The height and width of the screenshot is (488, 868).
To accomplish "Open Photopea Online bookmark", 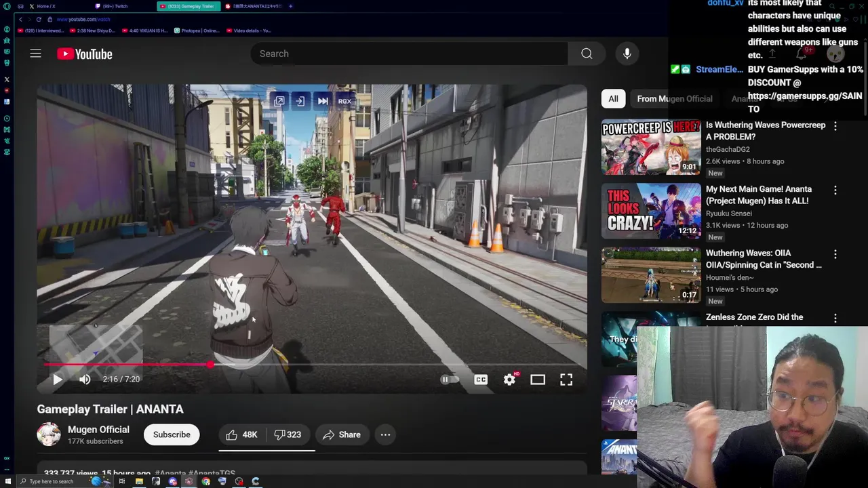I will tap(197, 30).
